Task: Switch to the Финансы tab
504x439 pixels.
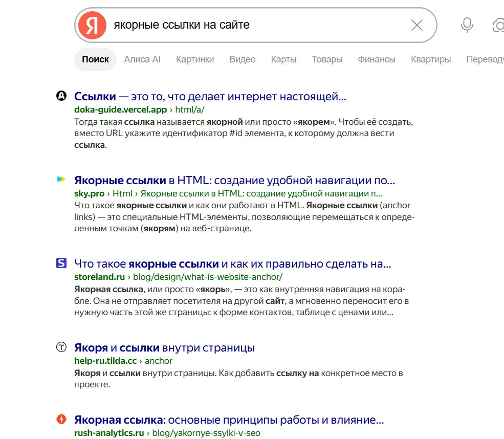Action: (377, 59)
